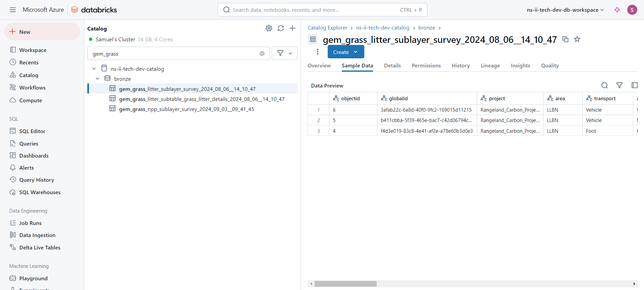Select gem_grass_npp_sublayer_survey table
The width and height of the screenshot is (644, 290).
[x=186, y=109]
